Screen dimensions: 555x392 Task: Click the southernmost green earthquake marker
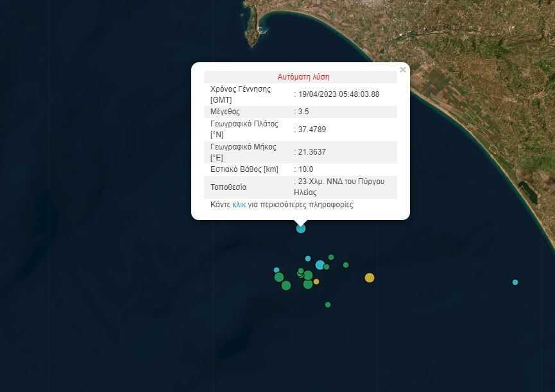(x=328, y=305)
